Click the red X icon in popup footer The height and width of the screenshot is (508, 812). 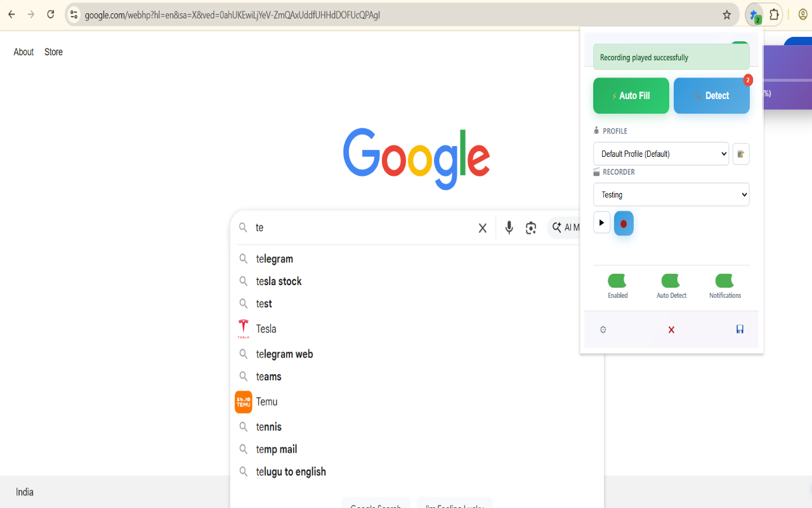click(671, 330)
